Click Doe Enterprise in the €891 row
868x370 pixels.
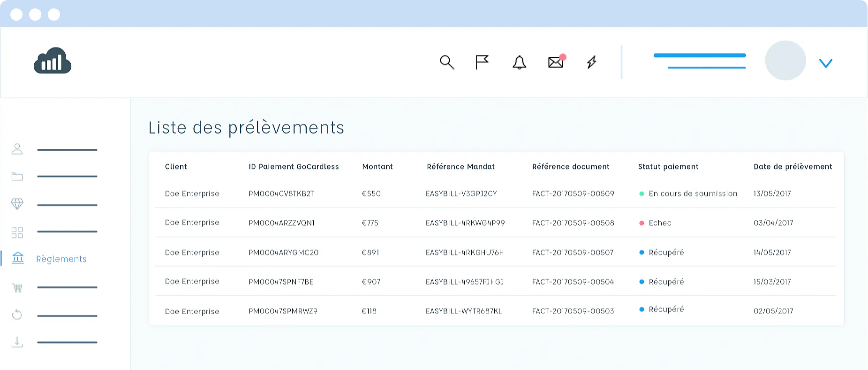192,253
